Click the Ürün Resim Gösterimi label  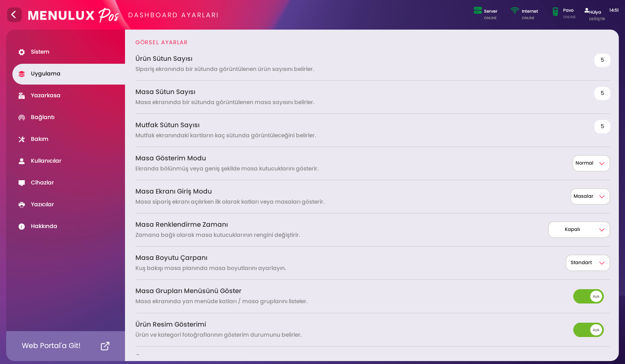pos(171,325)
